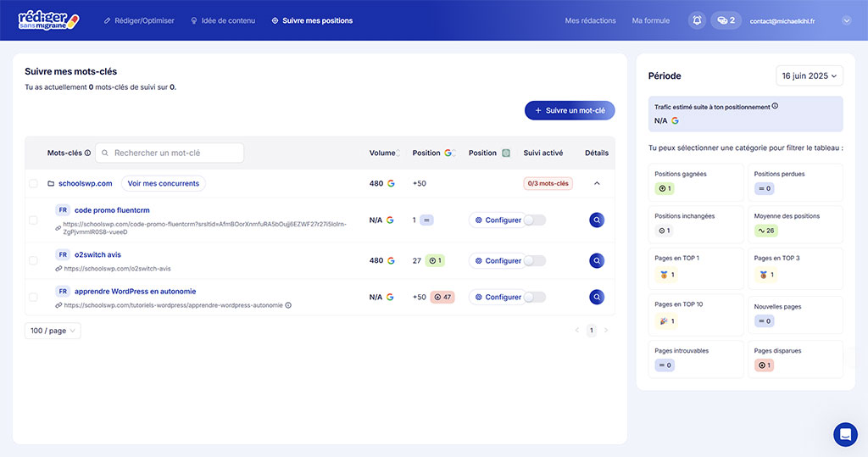Viewport: 868px width, 457px height.
Task: Open Suivre mes positions tab
Action: click(x=312, y=20)
